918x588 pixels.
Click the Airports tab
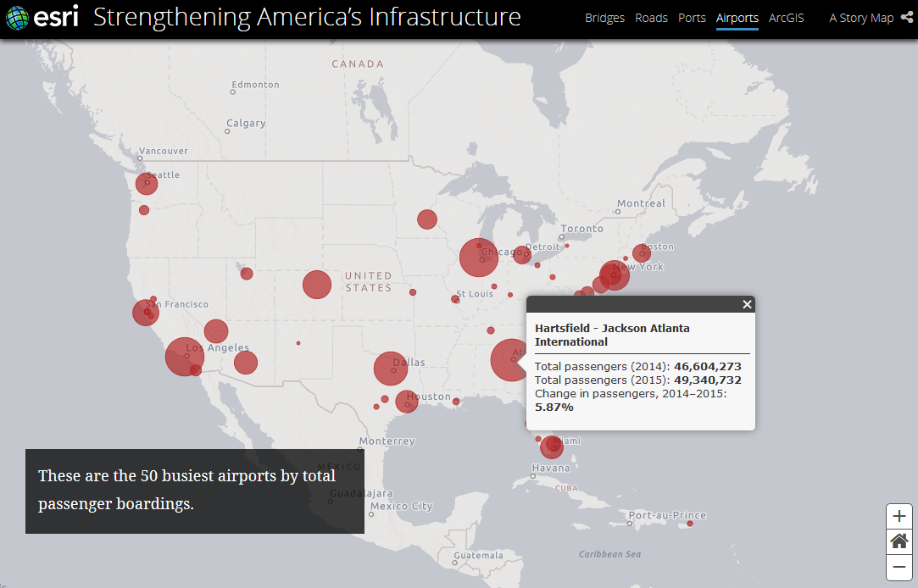[x=737, y=18]
